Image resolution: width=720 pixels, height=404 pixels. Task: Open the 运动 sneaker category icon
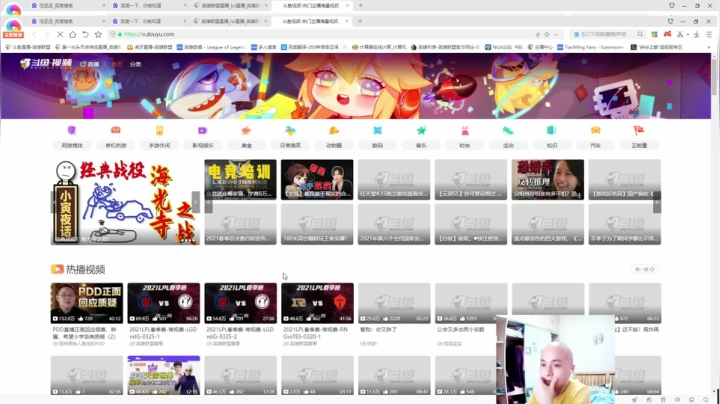[x=508, y=130]
